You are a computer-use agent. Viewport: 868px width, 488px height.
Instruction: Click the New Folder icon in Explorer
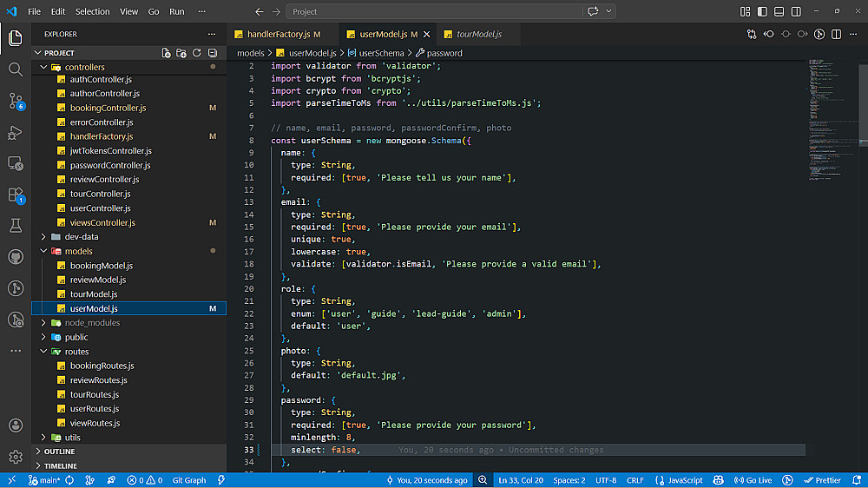181,53
